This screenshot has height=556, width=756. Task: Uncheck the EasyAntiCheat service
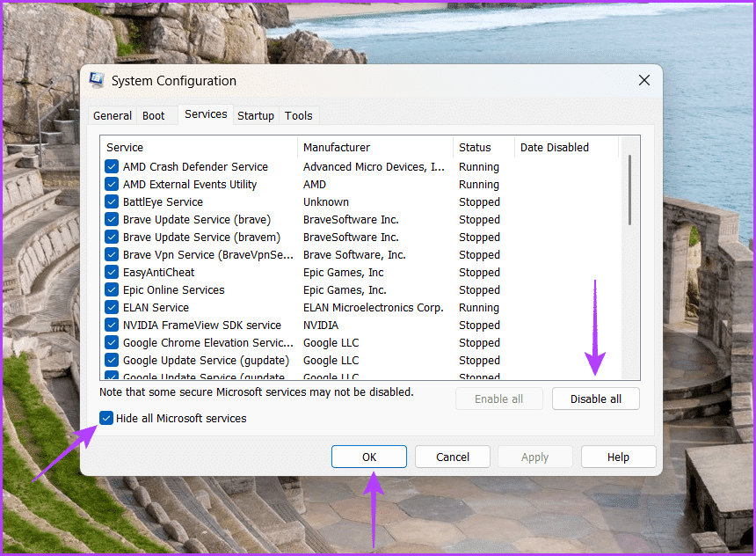tap(112, 272)
